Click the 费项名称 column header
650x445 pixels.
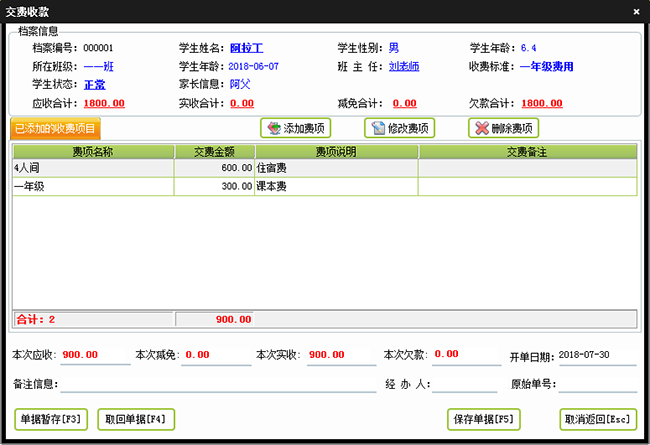(93, 152)
